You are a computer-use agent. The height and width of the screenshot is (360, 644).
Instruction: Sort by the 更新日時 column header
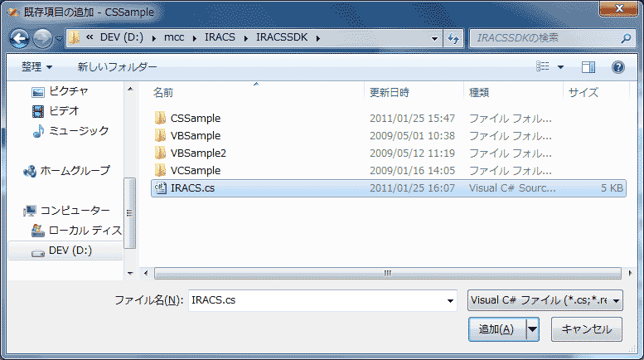[x=390, y=93]
